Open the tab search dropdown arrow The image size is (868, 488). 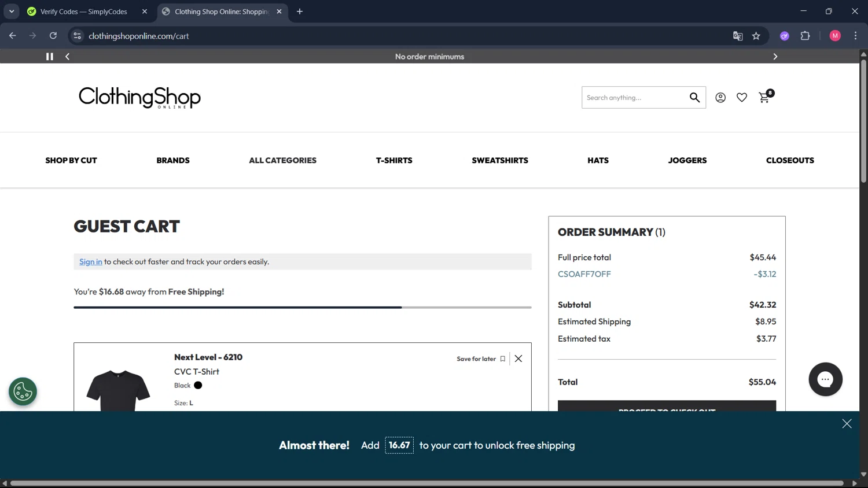(x=12, y=12)
